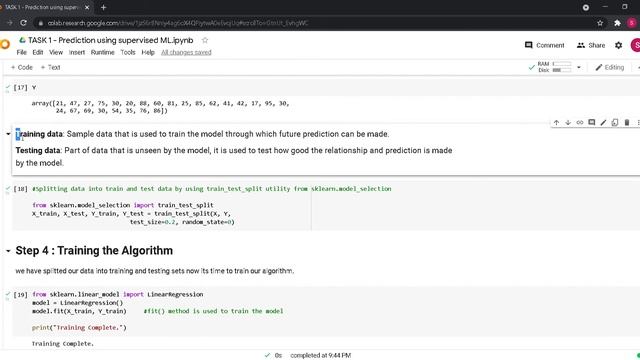Click the 'Testing data' bold text
Screen dimensions: 640x360
tap(38, 150)
